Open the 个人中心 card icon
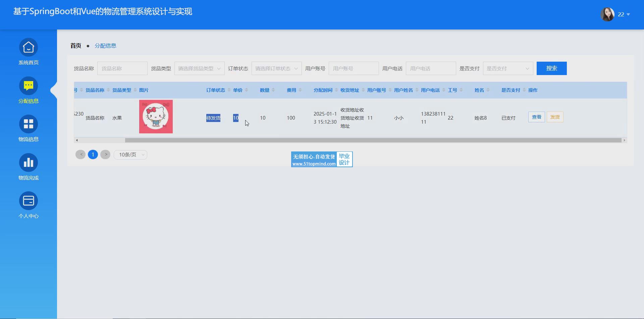 (29, 201)
